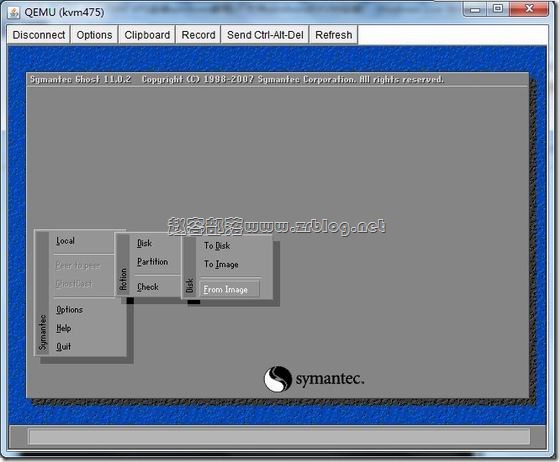Choose GhostCast menu entry
Viewport: 559px width, 462px height.
[x=74, y=284]
